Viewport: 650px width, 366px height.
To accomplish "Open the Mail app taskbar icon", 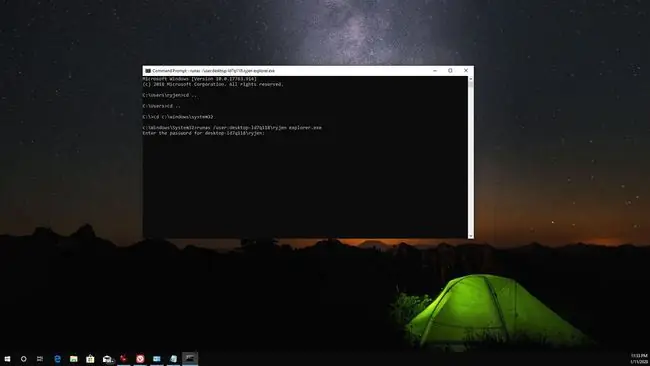I will tap(107, 359).
